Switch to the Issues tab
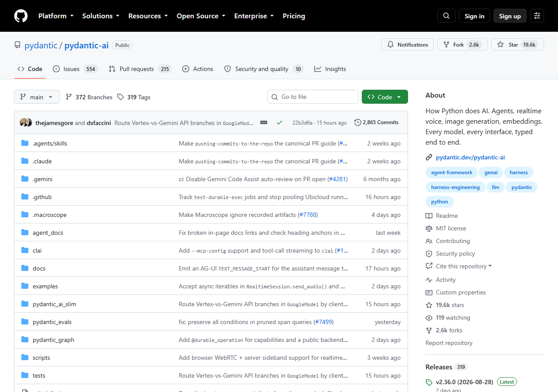This screenshot has height=392, width=558. pyautogui.click(x=75, y=69)
